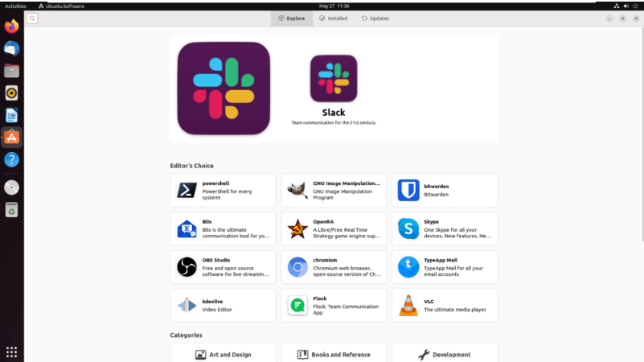The width and height of the screenshot is (644, 362).
Task: Open the Ubuntu Software app menu
Action: point(61,6)
